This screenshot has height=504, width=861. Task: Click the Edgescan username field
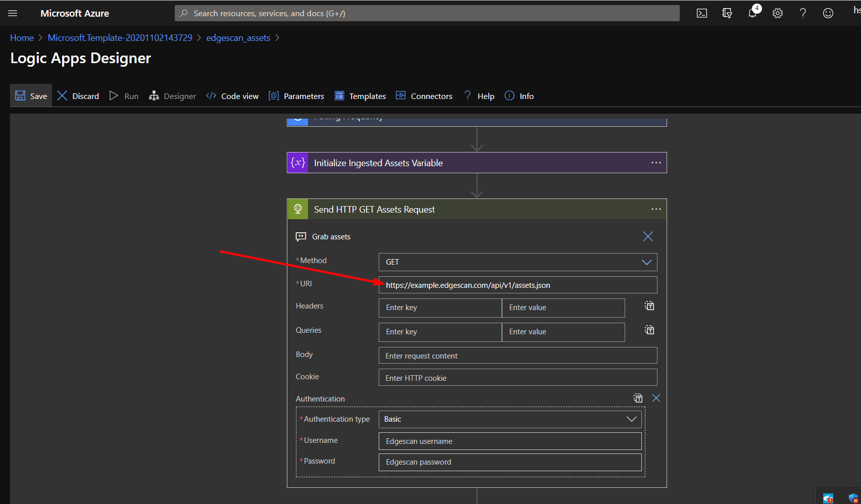(510, 441)
